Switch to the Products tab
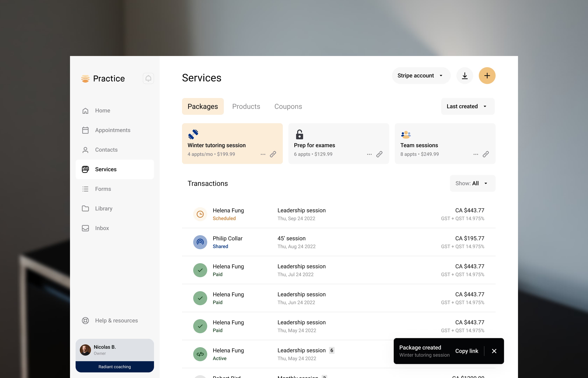Screen dimensions: 588x378 click(246, 106)
